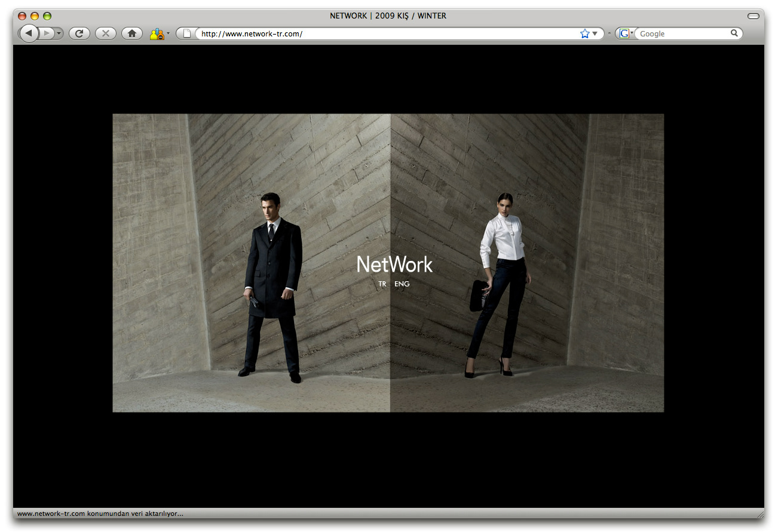Click the female model in white shirt

point(497,285)
